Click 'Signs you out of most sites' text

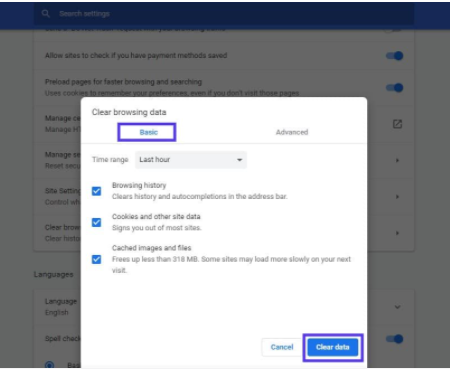tap(157, 228)
